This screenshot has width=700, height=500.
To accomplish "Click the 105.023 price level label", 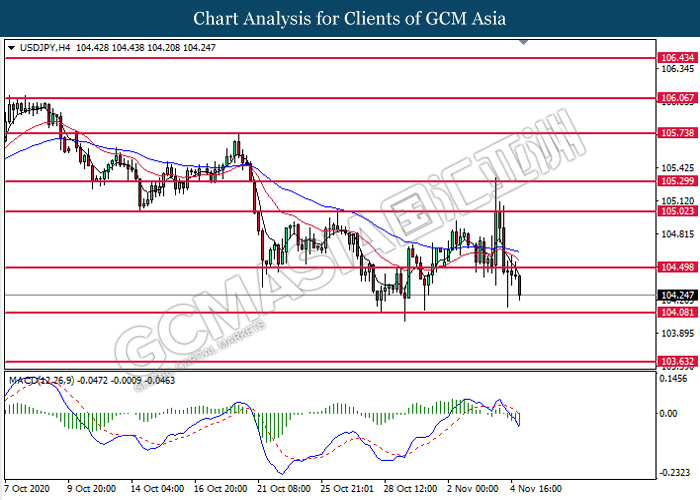I will click(677, 211).
